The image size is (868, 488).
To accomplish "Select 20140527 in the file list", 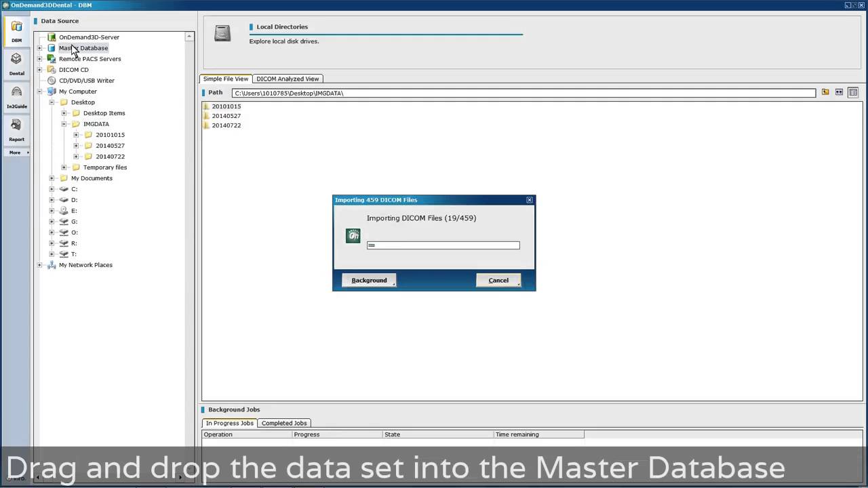I will tap(226, 116).
